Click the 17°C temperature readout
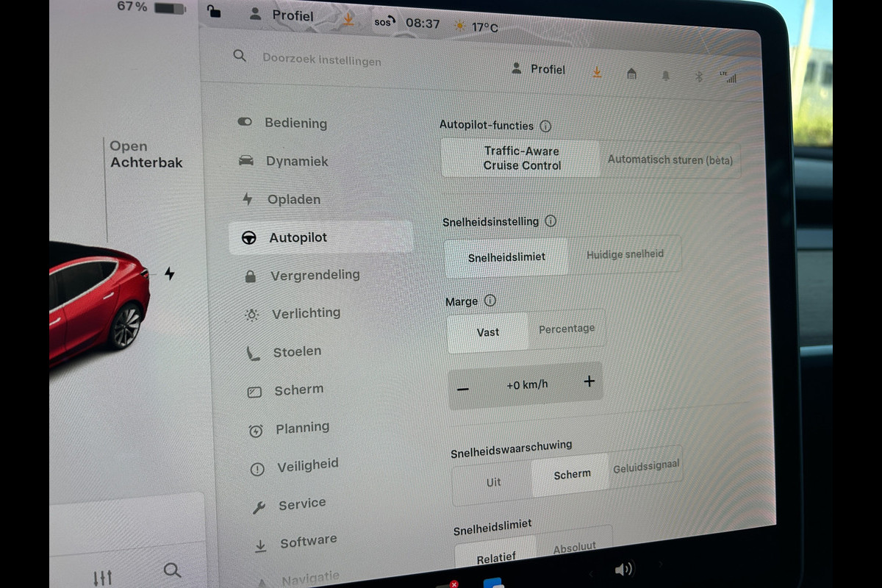This screenshot has width=882, height=588. pyautogui.click(x=484, y=27)
